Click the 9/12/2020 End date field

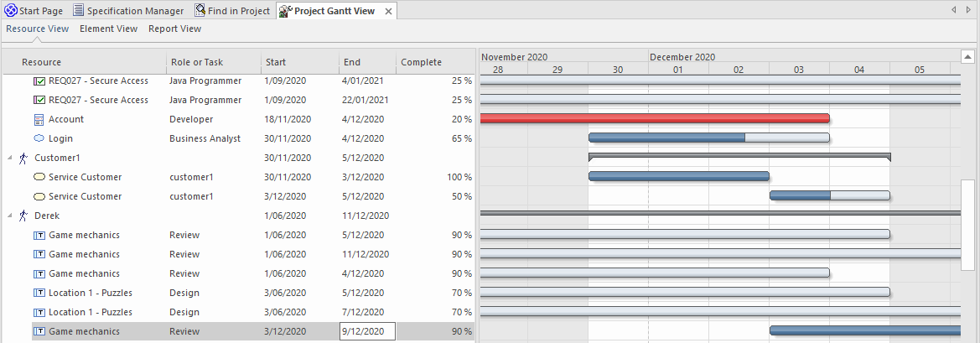pos(366,331)
